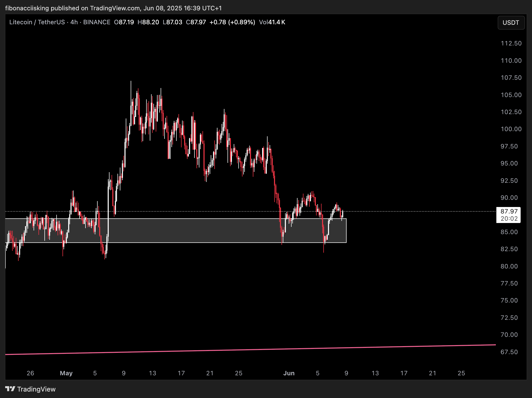Click the open value O87.19

124,22
